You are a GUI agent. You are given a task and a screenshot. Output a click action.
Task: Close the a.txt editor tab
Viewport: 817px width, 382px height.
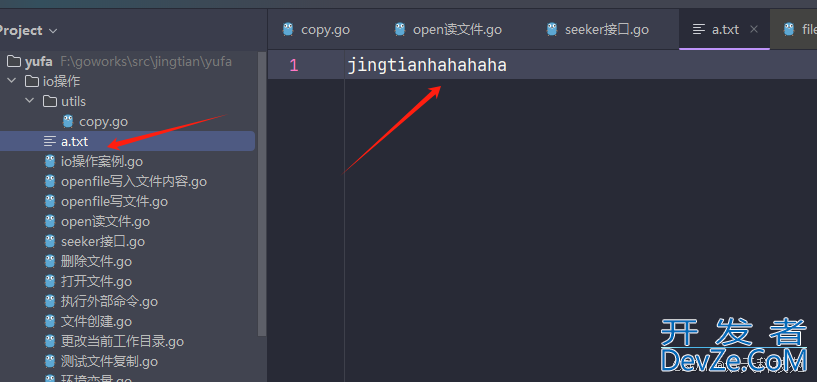tap(753, 29)
